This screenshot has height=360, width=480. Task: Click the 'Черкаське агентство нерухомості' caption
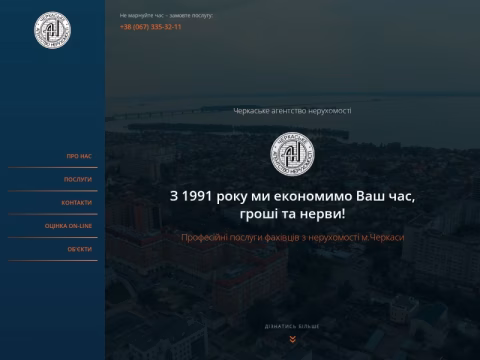292,111
